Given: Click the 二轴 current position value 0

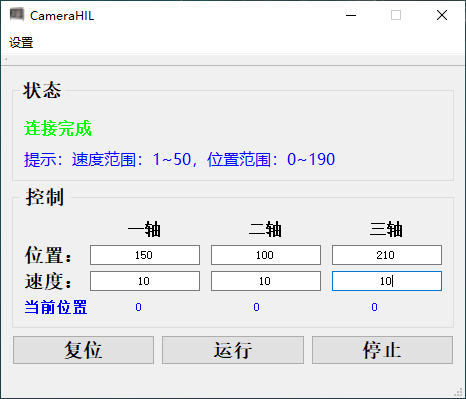Looking at the screenshot, I should tap(256, 307).
